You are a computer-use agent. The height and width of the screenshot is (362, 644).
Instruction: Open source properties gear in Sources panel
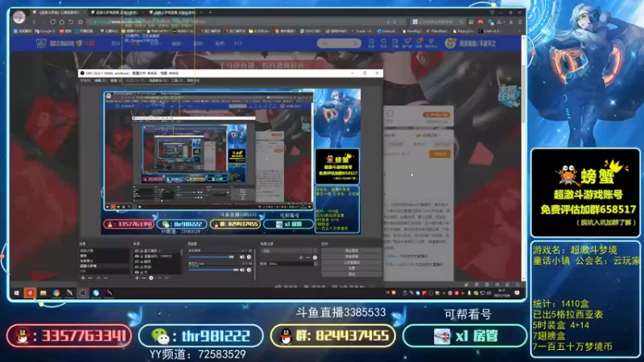coord(151,278)
